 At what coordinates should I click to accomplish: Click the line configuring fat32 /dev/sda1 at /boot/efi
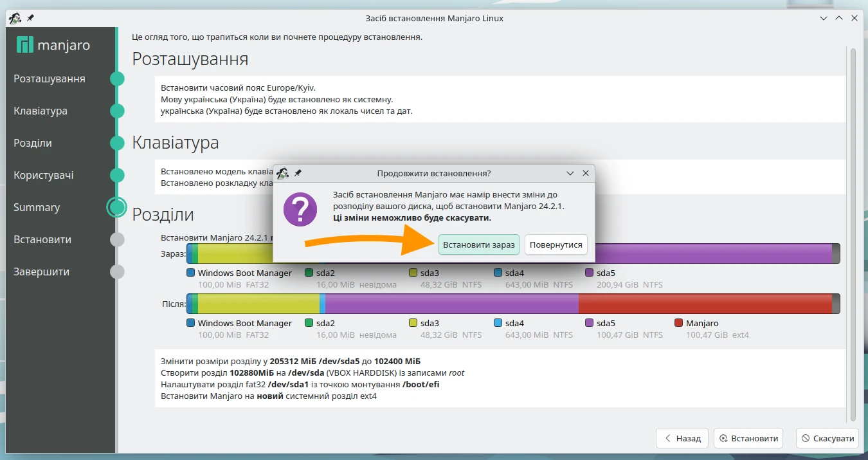300,384
